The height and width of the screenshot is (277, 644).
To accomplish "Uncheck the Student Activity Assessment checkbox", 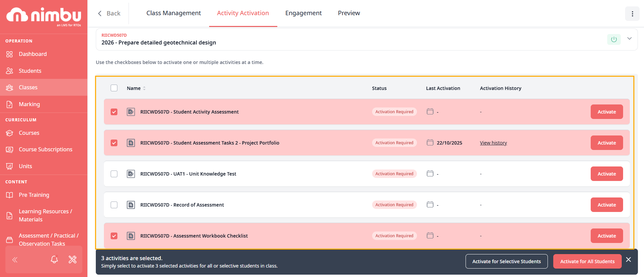I will (x=114, y=112).
